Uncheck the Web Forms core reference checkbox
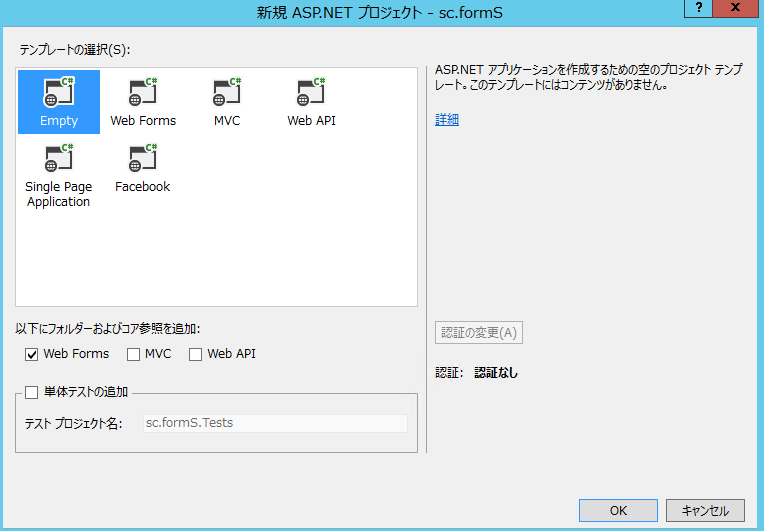The width and height of the screenshot is (764, 531). click(32, 354)
